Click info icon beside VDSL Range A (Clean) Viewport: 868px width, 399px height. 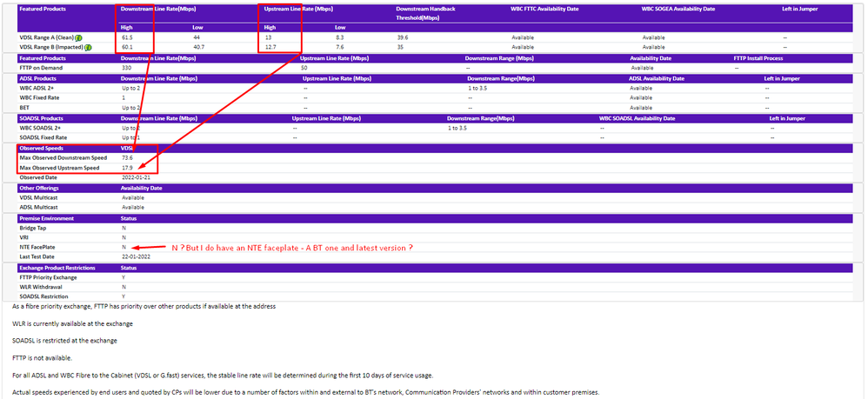(77, 38)
